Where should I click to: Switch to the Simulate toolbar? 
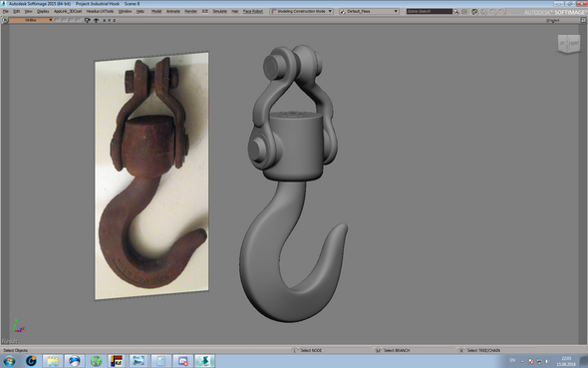click(219, 12)
